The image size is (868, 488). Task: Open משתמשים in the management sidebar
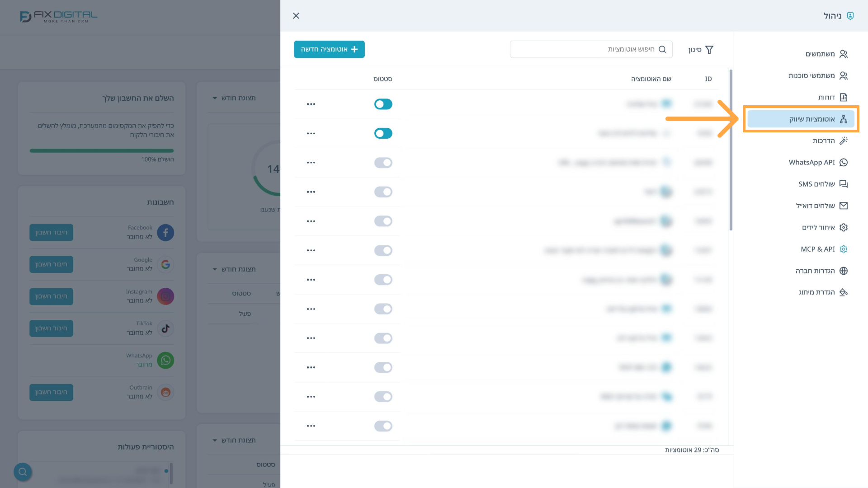pos(826,54)
